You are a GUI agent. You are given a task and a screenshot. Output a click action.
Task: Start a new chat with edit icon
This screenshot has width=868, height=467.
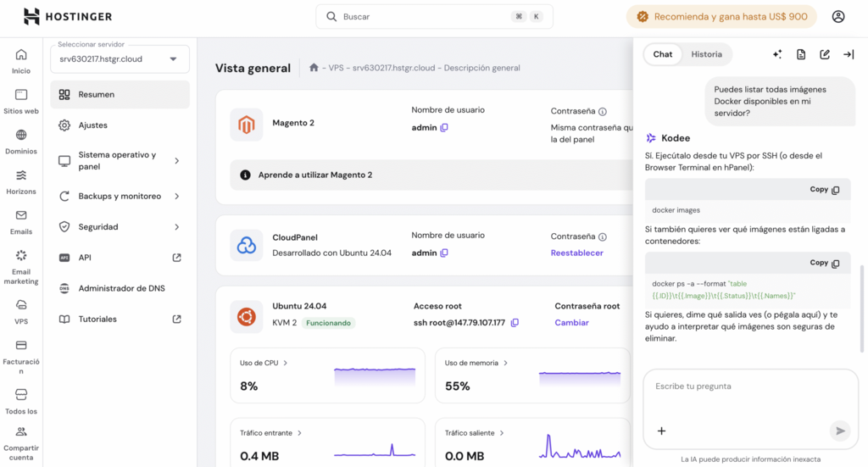pyautogui.click(x=825, y=54)
